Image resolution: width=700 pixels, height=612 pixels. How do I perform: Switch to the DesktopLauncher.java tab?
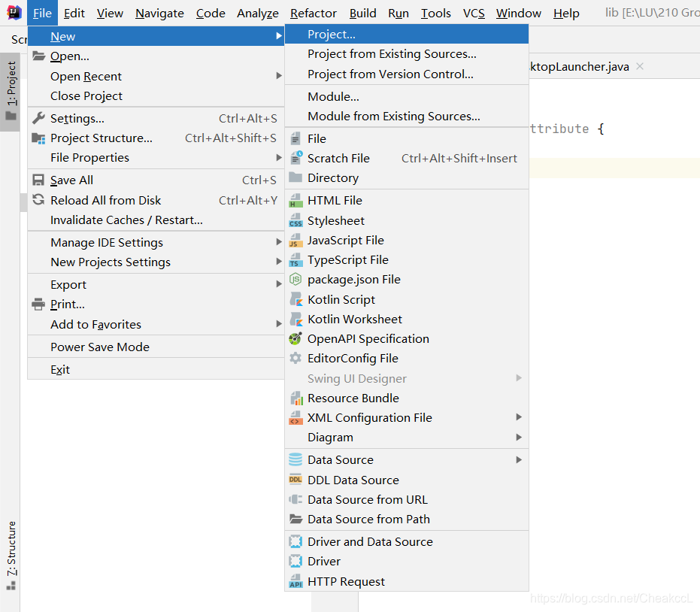580,66
